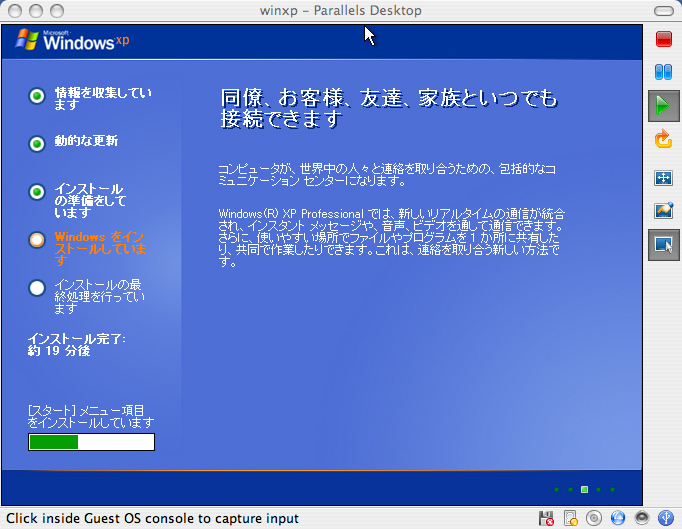Click the sound speaker status icon
The height and width of the screenshot is (529, 682).
(x=642, y=518)
